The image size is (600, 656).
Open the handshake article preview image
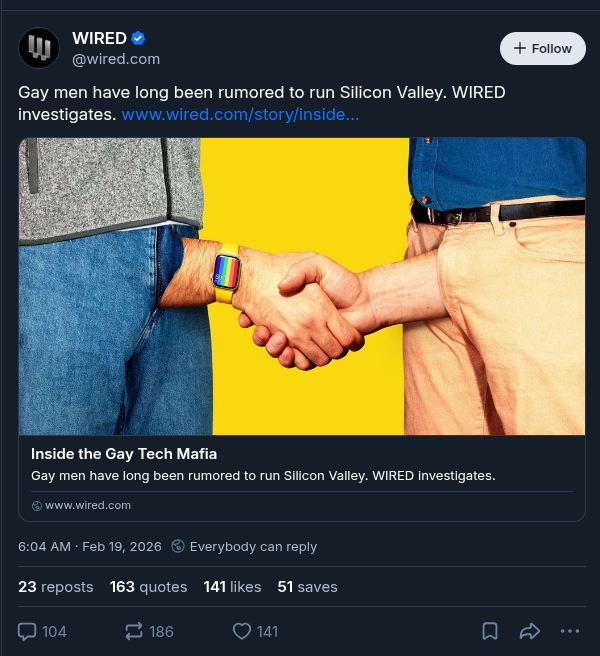[x=302, y=287]
